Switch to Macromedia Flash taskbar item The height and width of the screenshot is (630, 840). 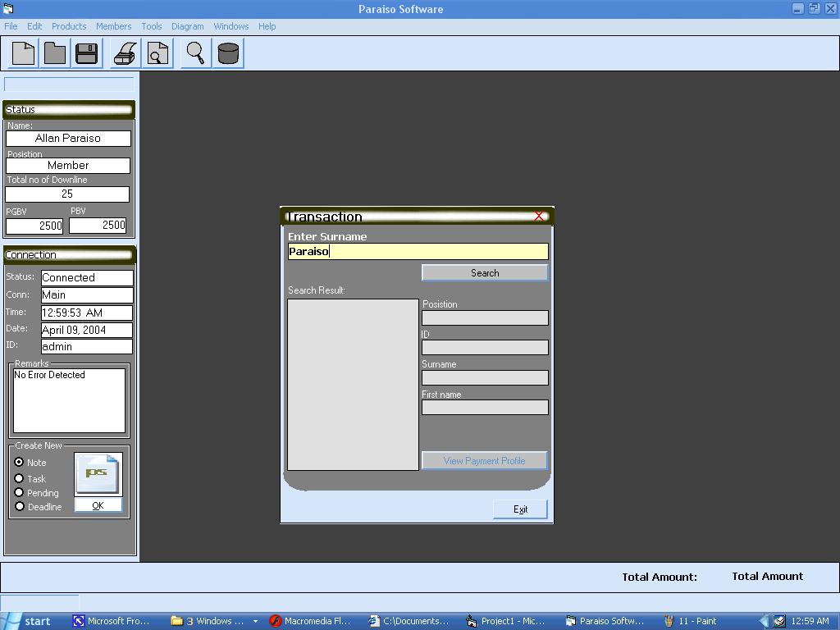311,622
